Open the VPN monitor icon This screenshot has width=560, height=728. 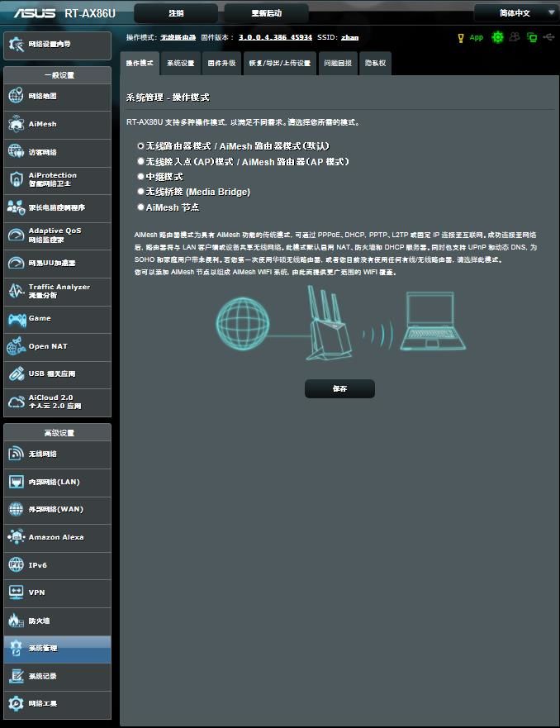coord(17,592)
